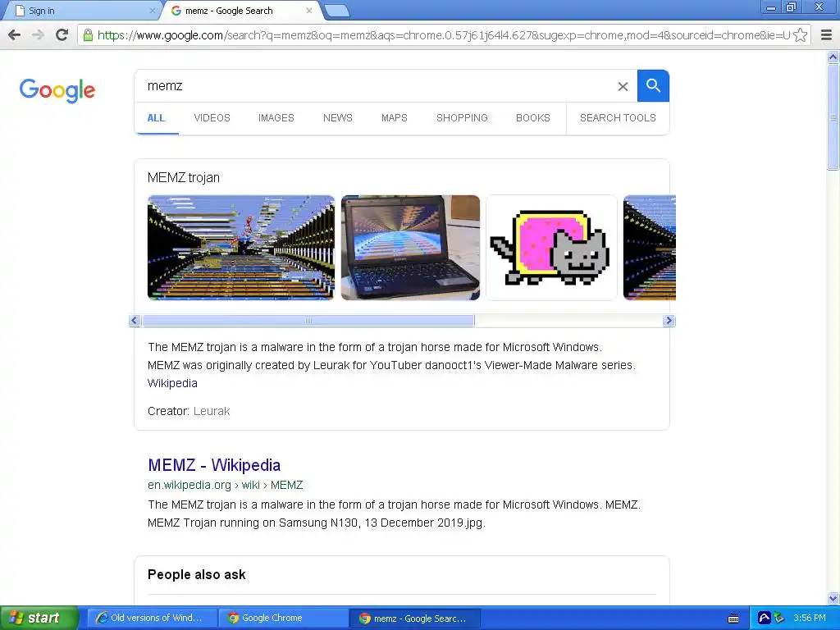This screenshot has width=840, height=630.
Task: Open SEARCH TOOLS options
Action: pyautogui.click(x=618, y=118)
